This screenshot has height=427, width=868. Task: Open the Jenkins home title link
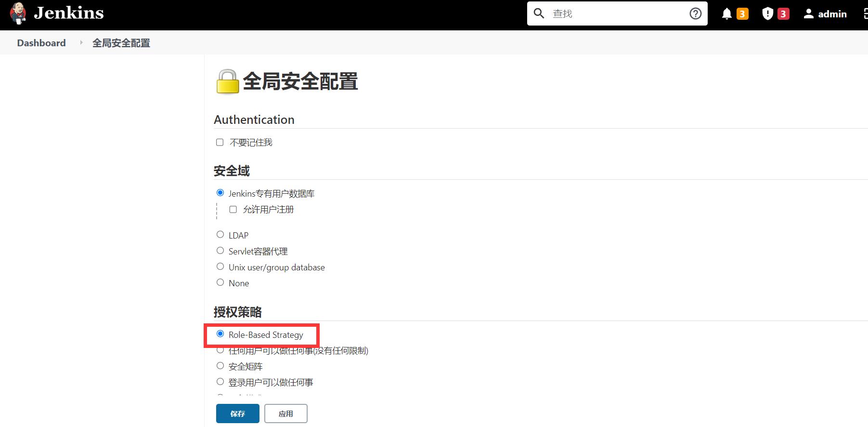(69, 13)
